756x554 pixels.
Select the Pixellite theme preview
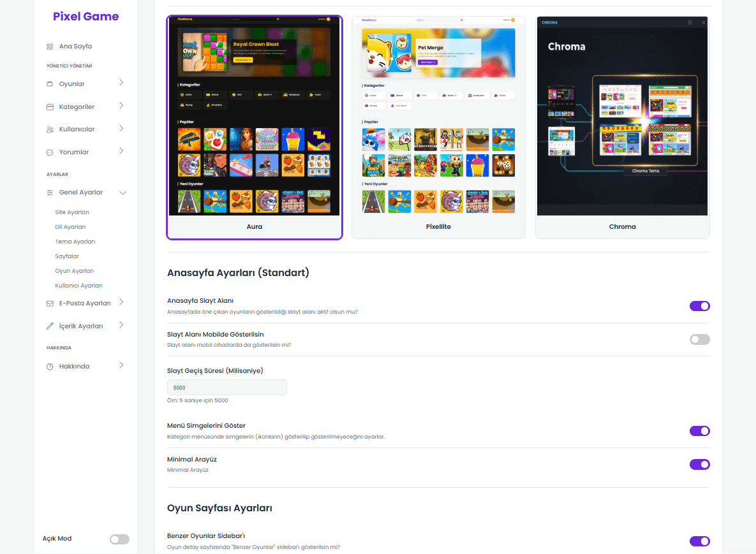click(438, 116)
